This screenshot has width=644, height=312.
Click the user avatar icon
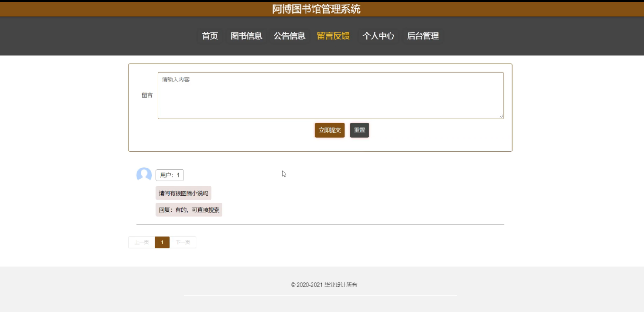point(144,175)
